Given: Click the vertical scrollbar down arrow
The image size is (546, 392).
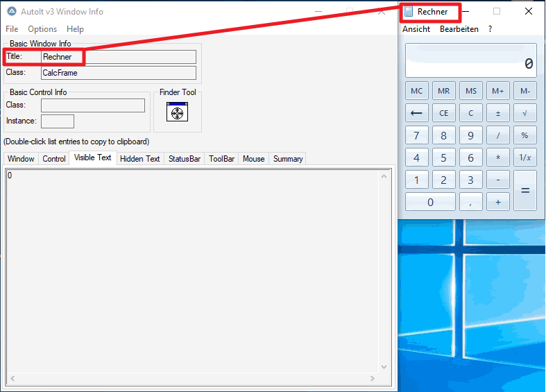Looking at the screenshot, I should [384, 366].
